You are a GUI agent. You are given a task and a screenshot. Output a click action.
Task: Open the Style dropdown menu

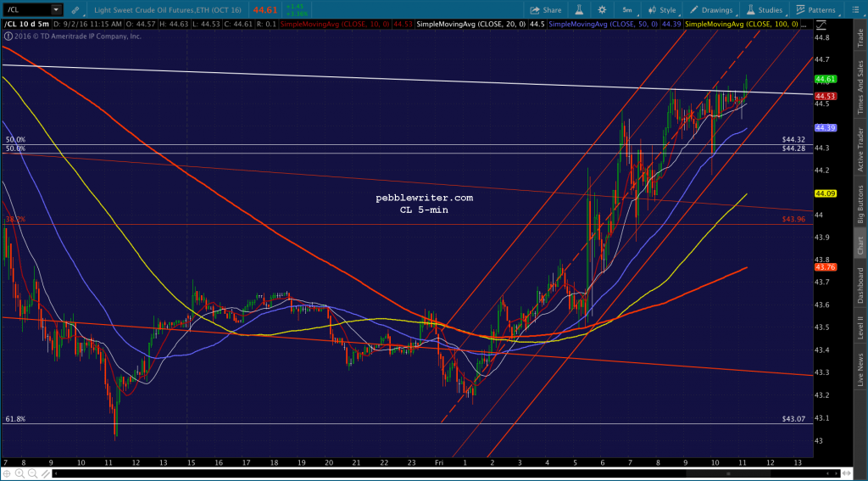tap(662, 10)
